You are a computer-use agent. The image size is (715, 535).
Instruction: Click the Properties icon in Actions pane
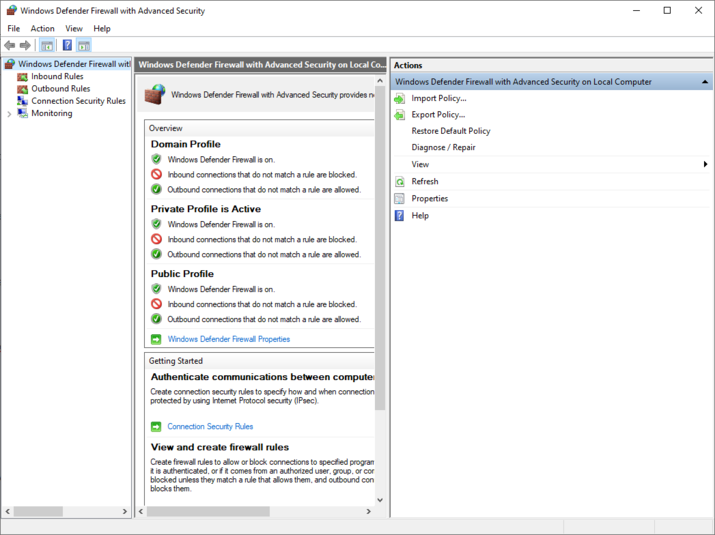pos(399,198)
